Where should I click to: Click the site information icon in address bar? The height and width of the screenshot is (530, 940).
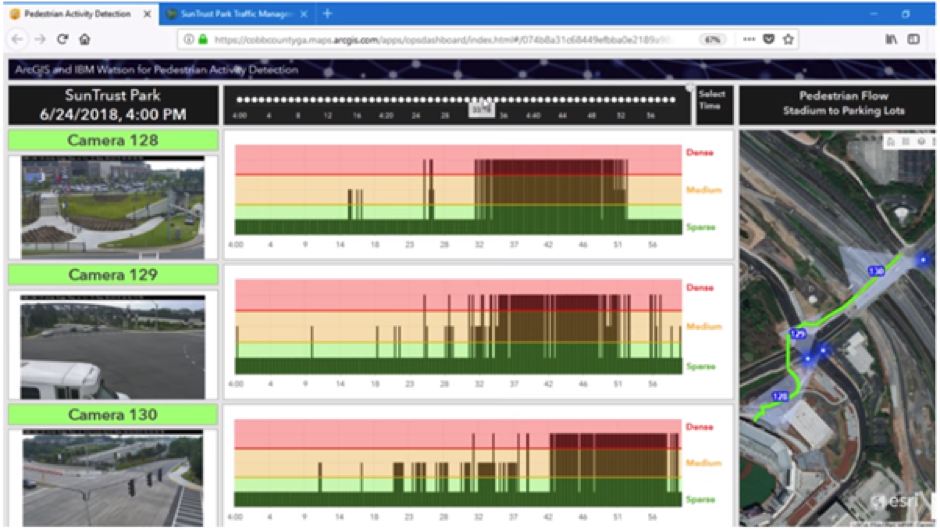[189, 40]
